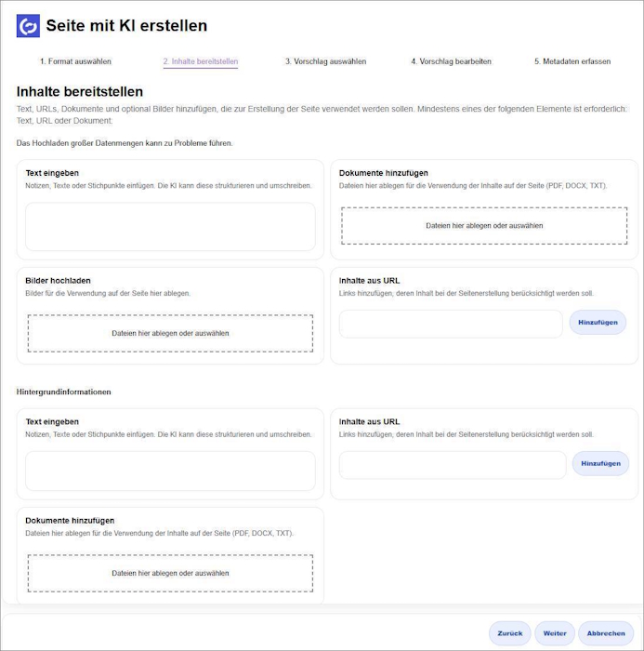Focus the upper Text eingeben text box
Screen dimensions: 644x651
[170, 227]
